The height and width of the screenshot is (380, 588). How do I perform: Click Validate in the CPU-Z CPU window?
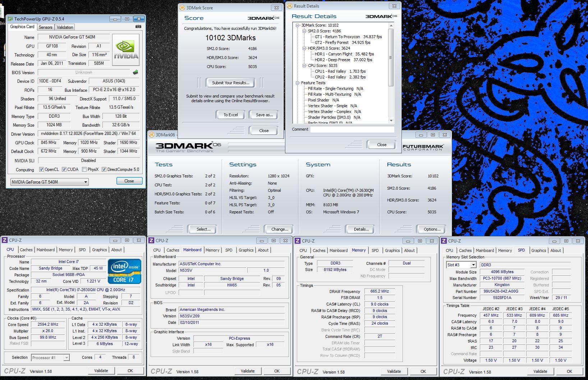tap(101, 371)
